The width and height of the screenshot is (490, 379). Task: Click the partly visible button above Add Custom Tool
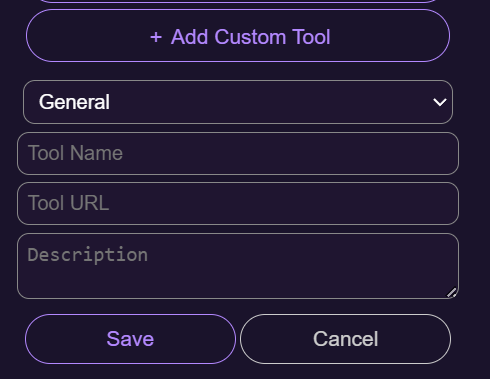click(x=238, y=1)
